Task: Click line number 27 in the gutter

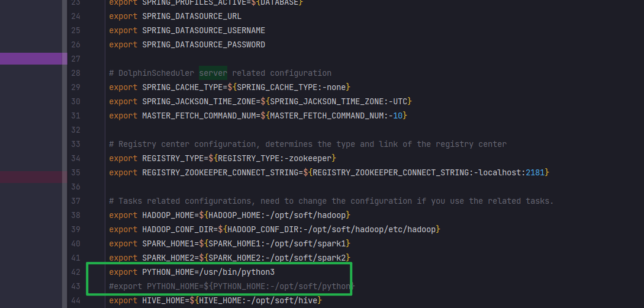Action: 76,59
